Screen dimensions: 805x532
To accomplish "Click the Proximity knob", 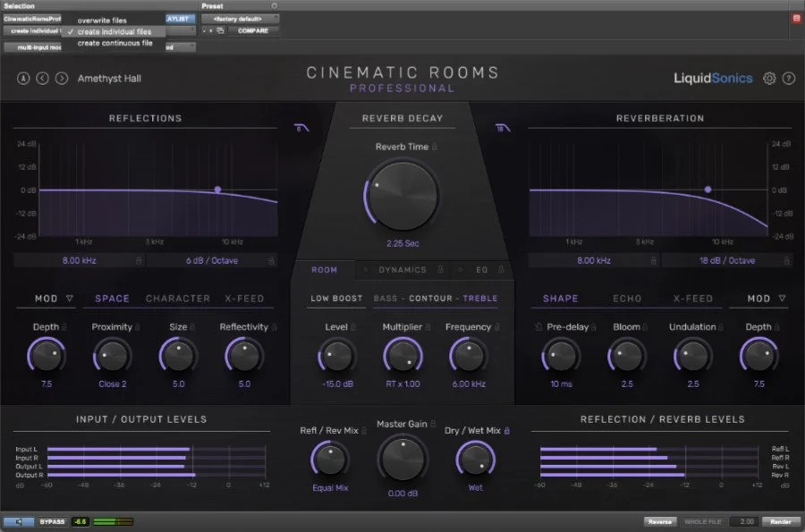I will pyautogui.click(x=112, y=356).
